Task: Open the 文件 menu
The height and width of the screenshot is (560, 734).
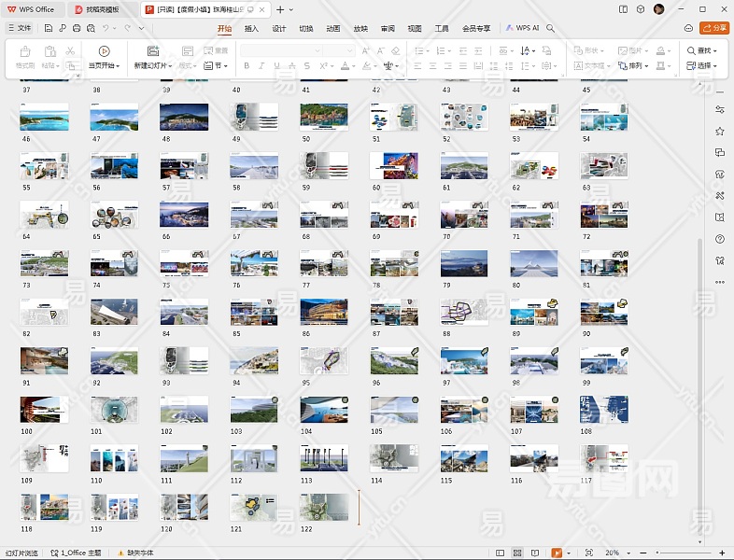Action: click(x=20, y=28)
